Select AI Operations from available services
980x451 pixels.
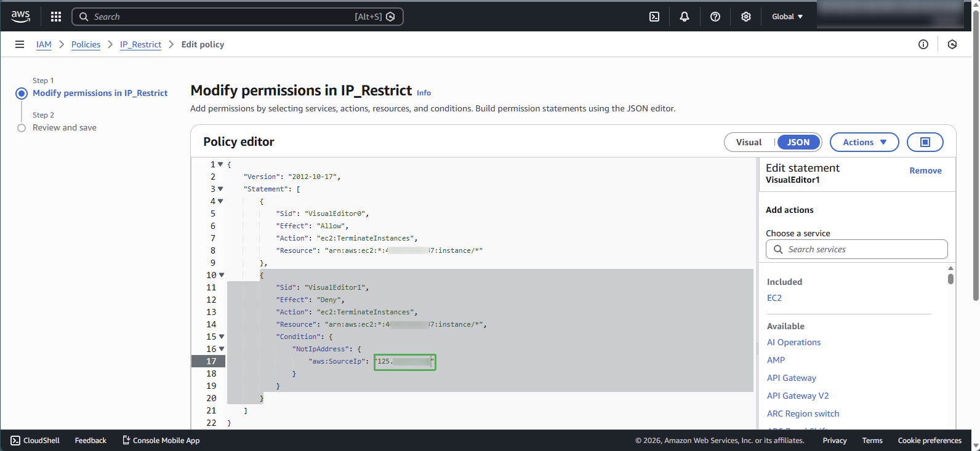coord(793,342)
